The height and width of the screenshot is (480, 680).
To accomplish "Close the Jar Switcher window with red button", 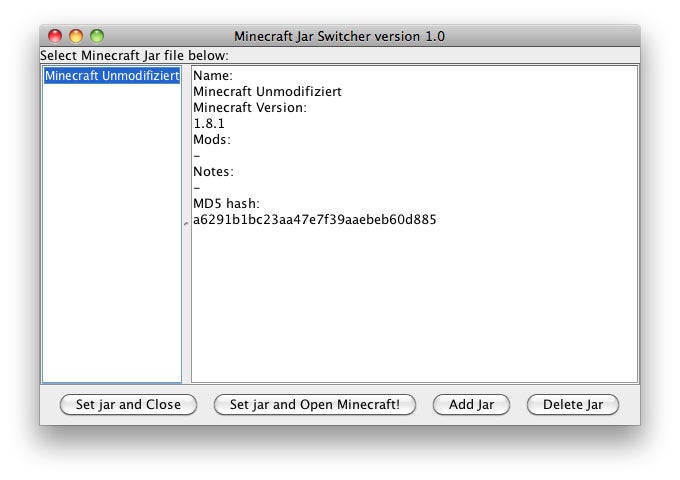I will coord(55,36).
